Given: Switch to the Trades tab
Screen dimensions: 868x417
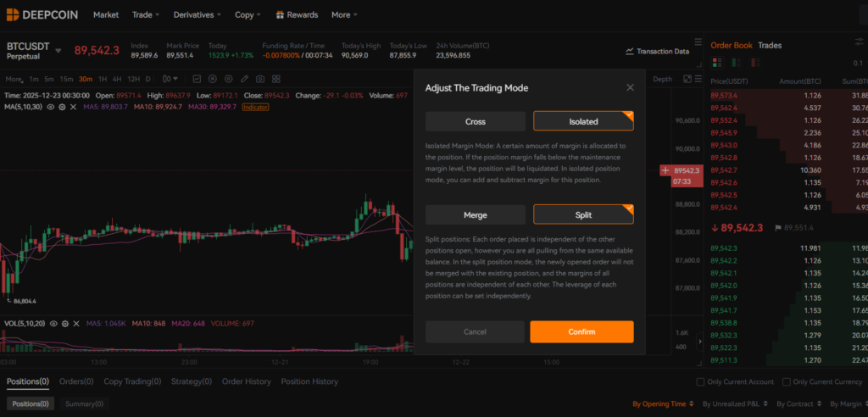Looking at the screenshot, I should point(770,46).
